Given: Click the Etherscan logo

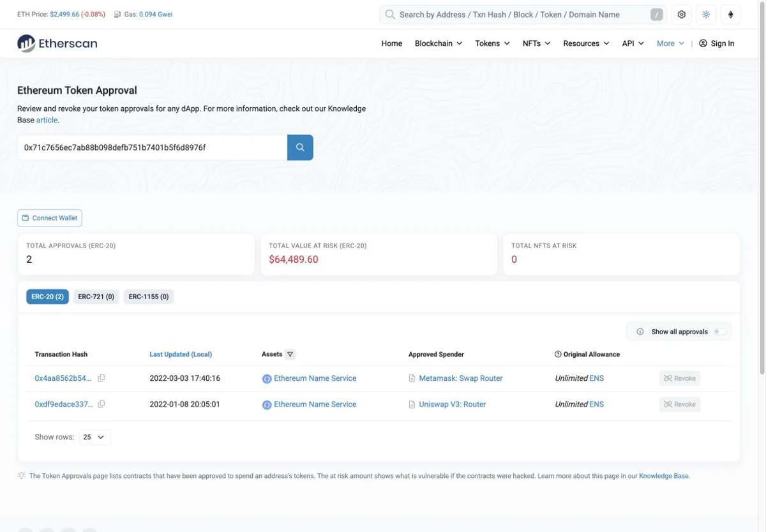Looking at the screenshot, I should pos(57,43).
